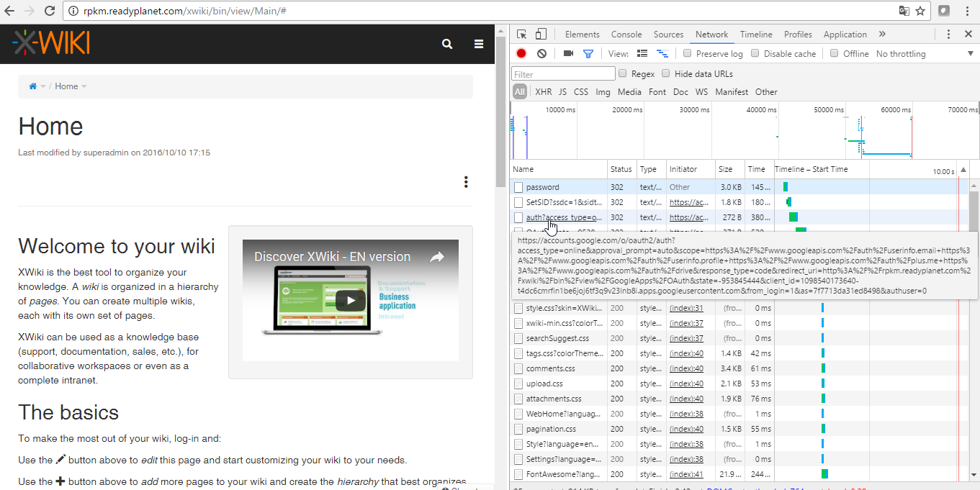Clear the network log
This screenshot has width=980, height=490.
point(541,53)
